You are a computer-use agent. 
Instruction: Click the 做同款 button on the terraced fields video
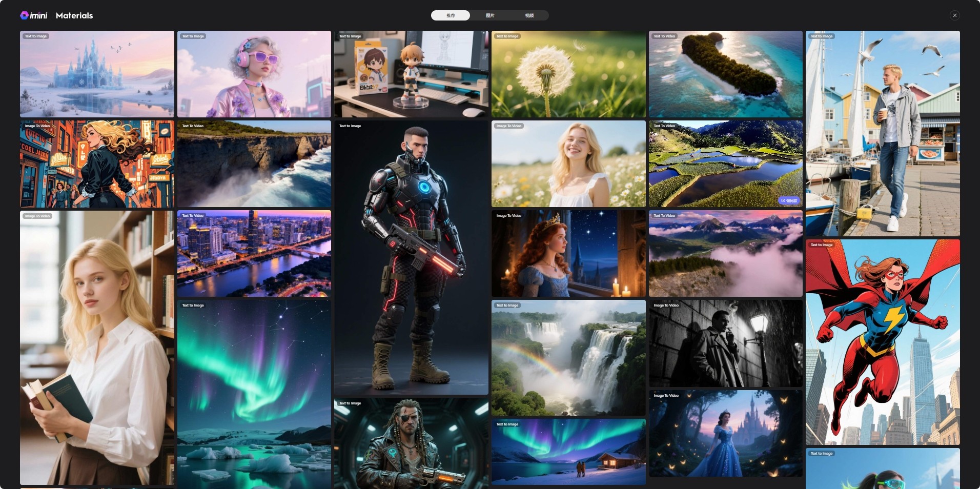tap(789, 200)
